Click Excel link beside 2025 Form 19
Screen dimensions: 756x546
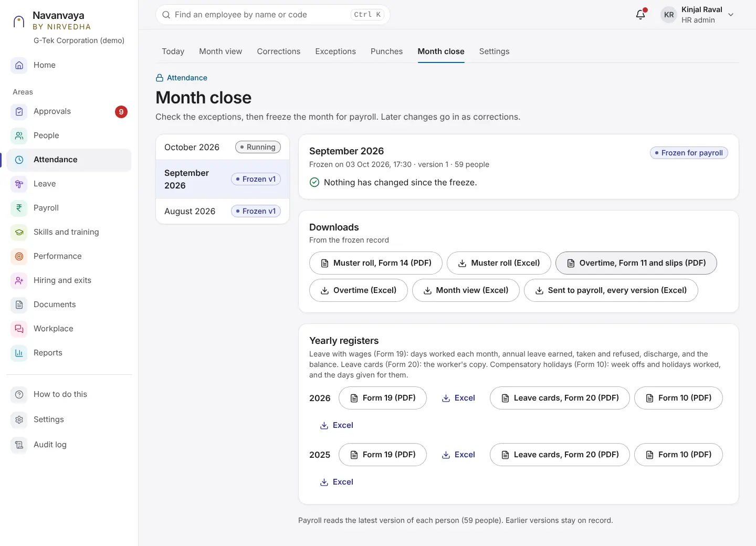pos(458,455)
